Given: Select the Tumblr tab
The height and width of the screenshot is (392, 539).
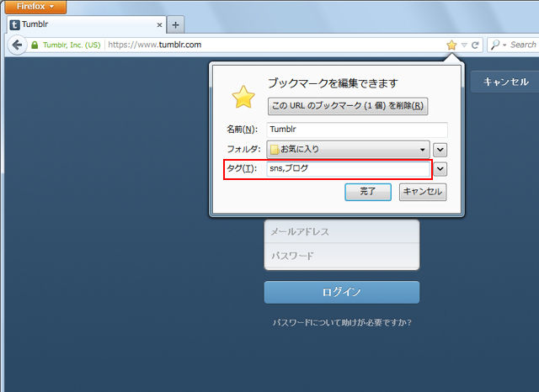Looking at the screenshot, I should [87, 24].
